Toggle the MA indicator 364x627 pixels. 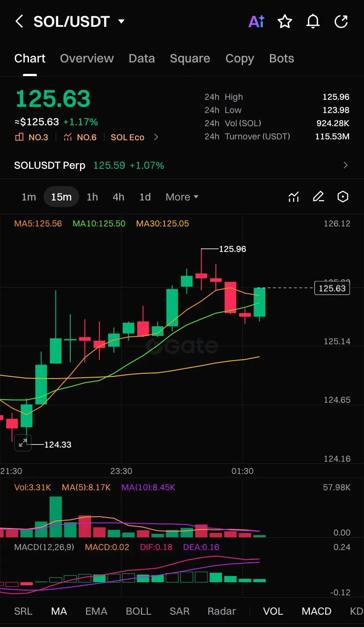pos(59,611)
